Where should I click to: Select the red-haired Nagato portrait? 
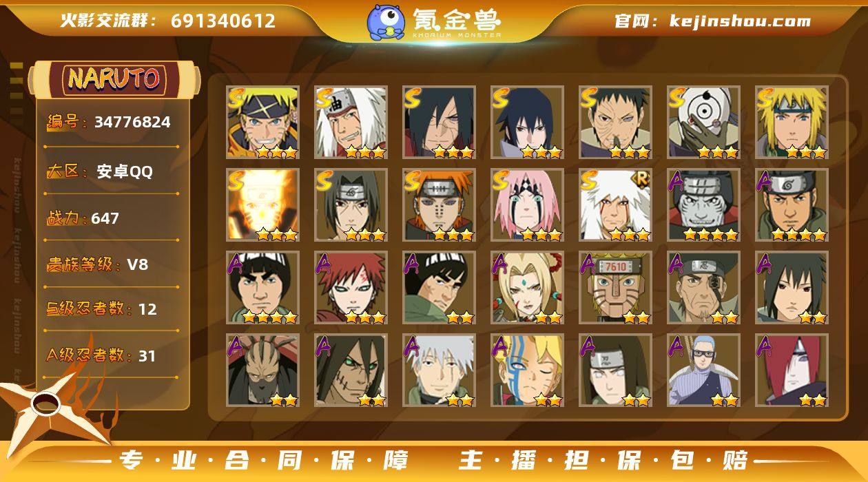click(x=792, y=370)
